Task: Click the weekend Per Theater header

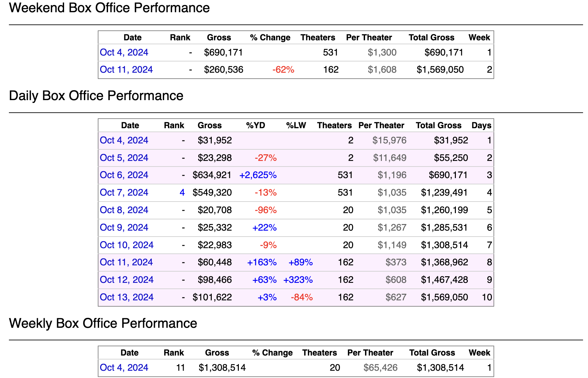Action: 369,38
